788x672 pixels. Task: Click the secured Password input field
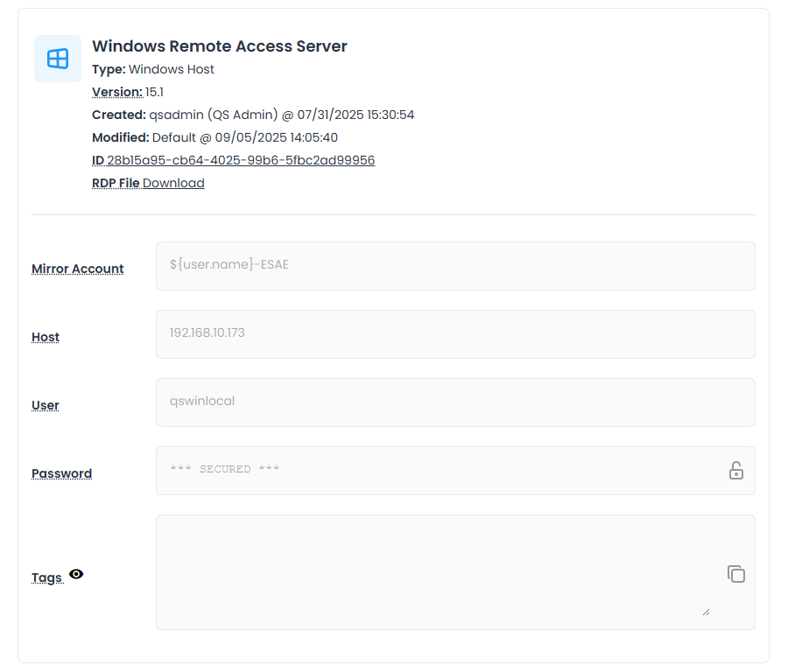tap(438, 470)
